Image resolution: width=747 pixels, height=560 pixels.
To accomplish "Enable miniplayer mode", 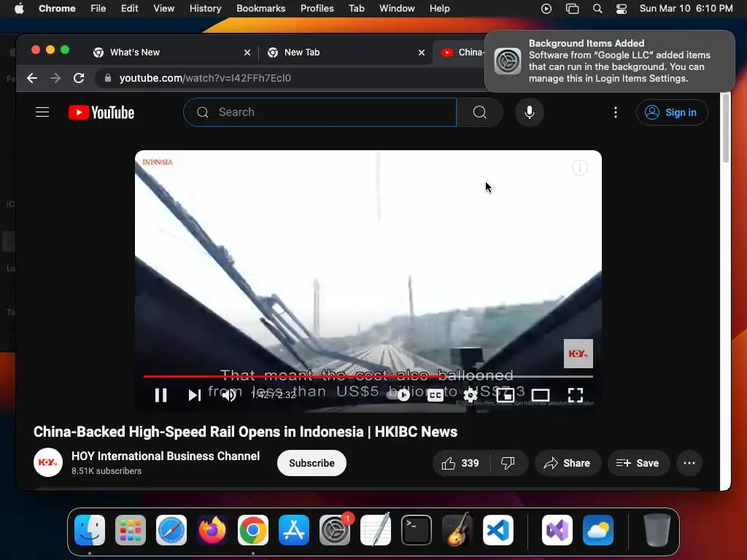I will [x=505, y=394].
